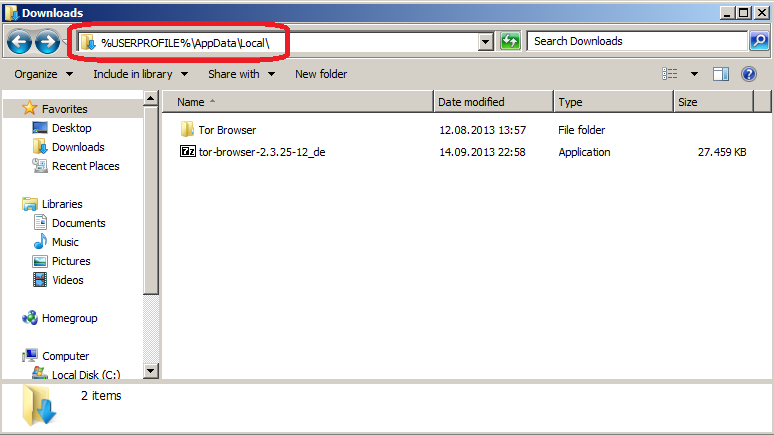The image size is (774, 435).
Task: Expand the view options dropdown arrow
Action: click(x=694, y=74)
